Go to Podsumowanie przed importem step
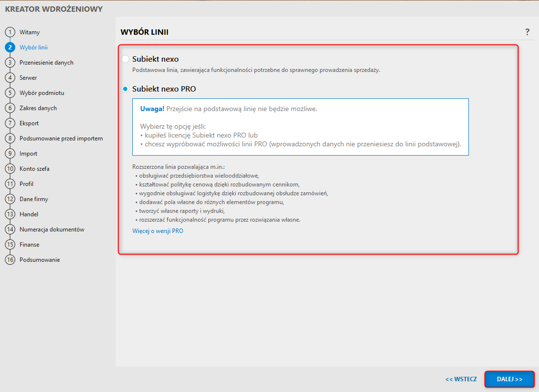 61,138
